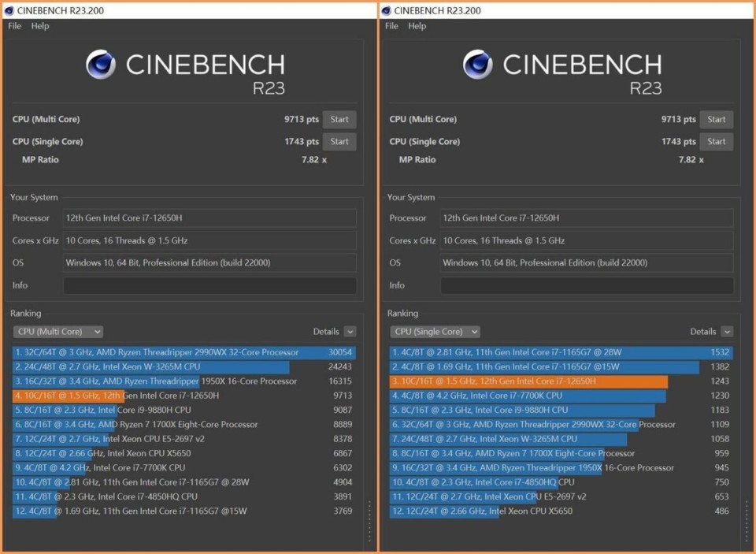Click the Cinebench sphere logo in right window
756x554 pixels.
click(478, 64)
